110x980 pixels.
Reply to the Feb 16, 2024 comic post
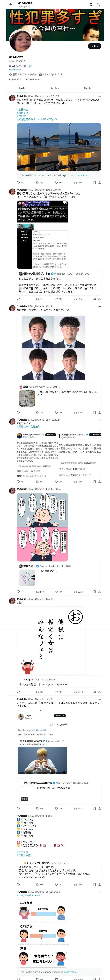[18, 592]
